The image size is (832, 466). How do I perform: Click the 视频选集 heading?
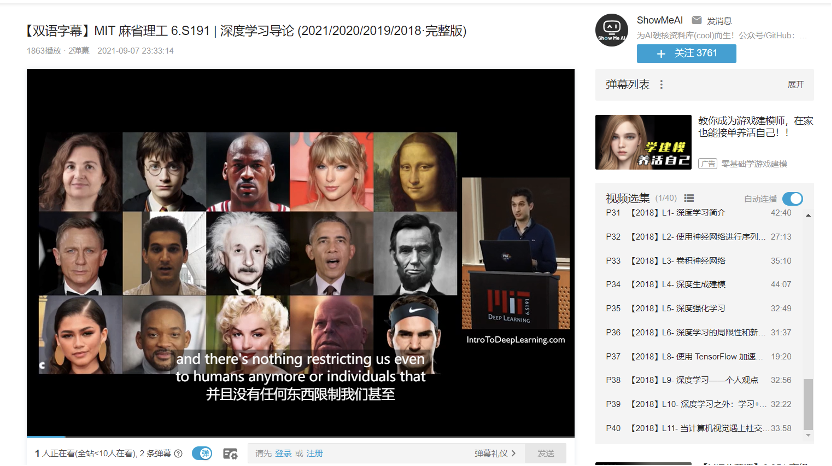[628, 199]
